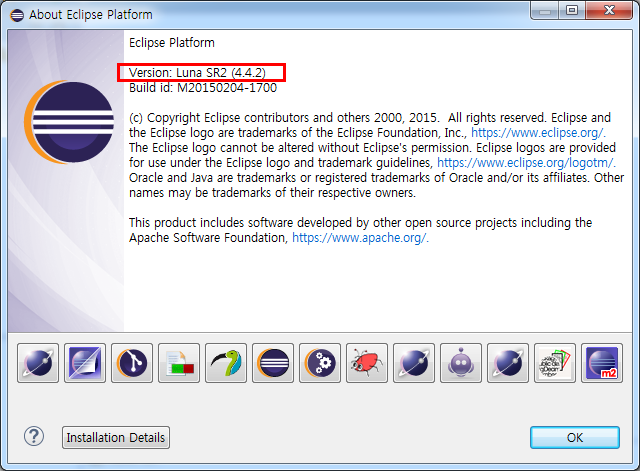Image resolution: width=640 pixels, height=471 pixels.
Task: Open the eclipse.org/logotm/ guidelines link
Action: (526, 162)
